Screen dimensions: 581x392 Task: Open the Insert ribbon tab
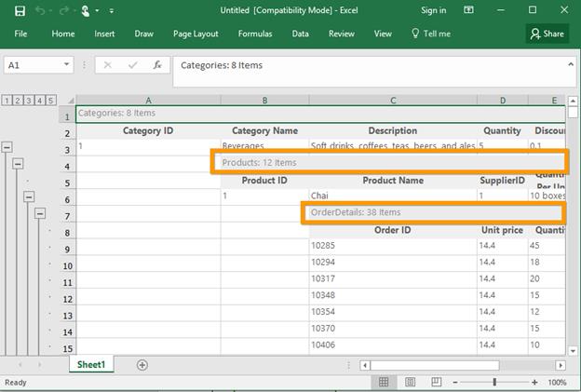[x=104, y=34]
